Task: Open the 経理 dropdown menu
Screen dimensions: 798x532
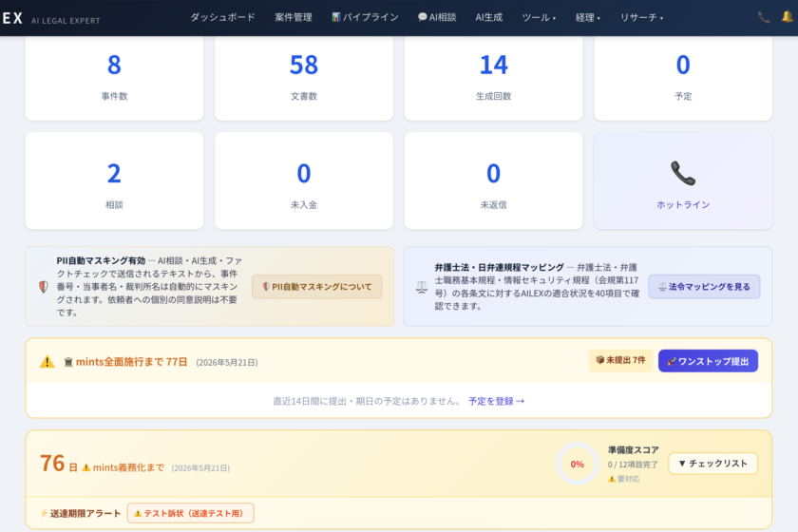Action: [589, 17]
